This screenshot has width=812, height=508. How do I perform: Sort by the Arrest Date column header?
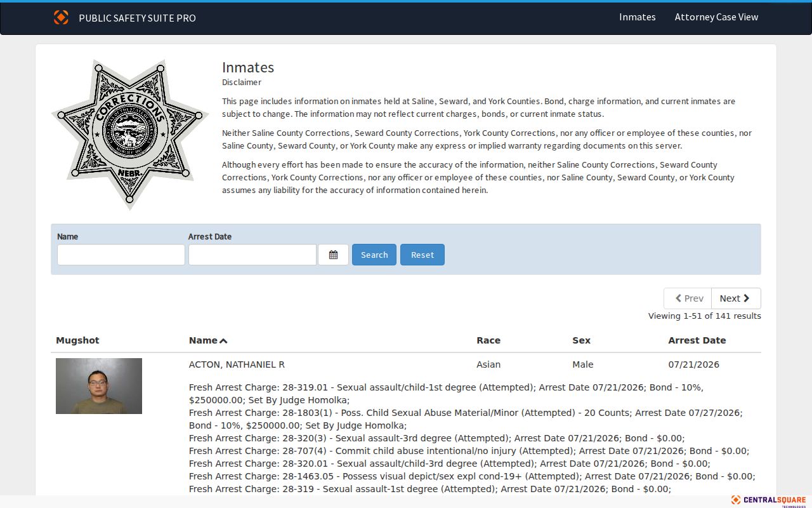tap(697, 340)
